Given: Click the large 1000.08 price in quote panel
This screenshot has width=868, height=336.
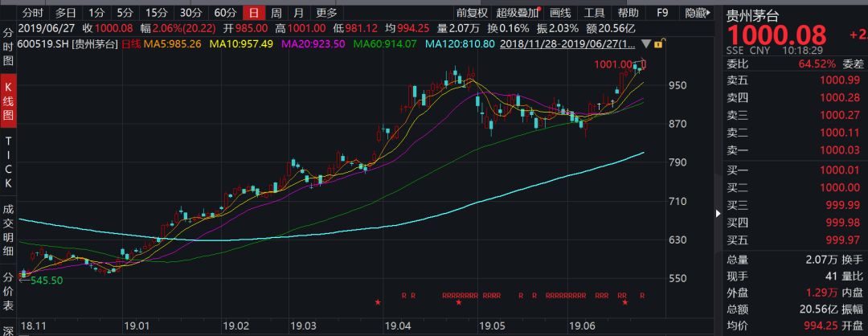Looking at the screenshot, I should (776, 36).
